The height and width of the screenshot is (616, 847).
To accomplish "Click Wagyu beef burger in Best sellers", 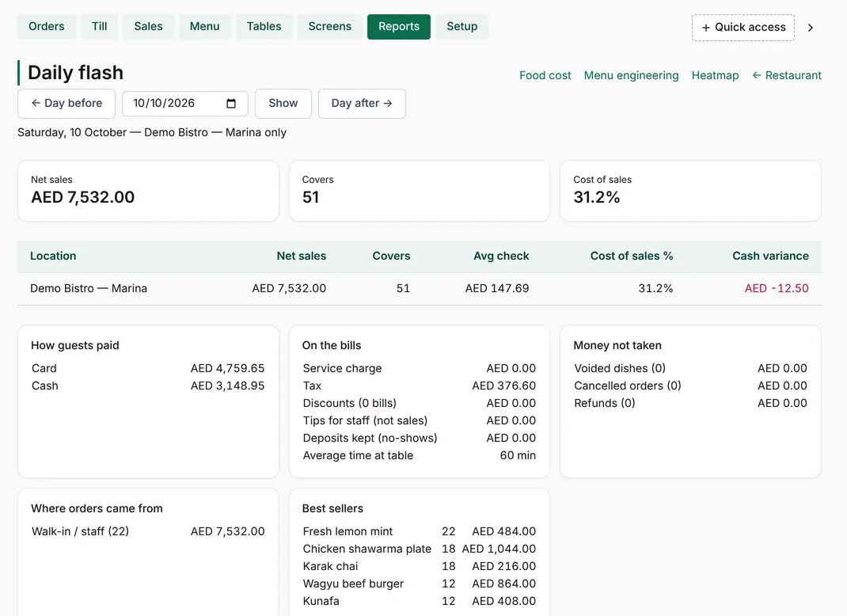I will click(x=353, y=584).
